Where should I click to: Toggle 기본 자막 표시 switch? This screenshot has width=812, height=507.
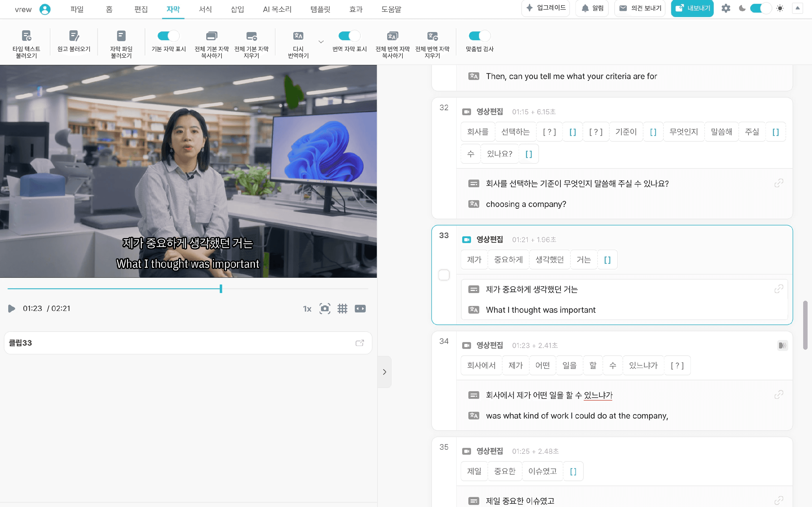(169, 36)
